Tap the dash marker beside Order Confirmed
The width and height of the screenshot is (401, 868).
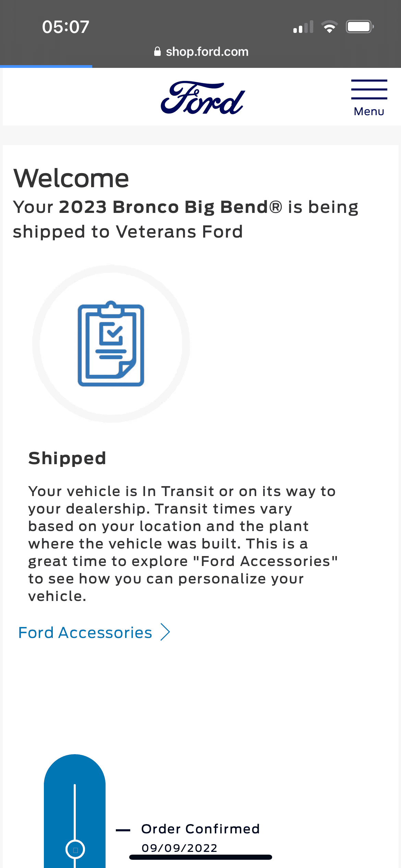click(123, 830)
